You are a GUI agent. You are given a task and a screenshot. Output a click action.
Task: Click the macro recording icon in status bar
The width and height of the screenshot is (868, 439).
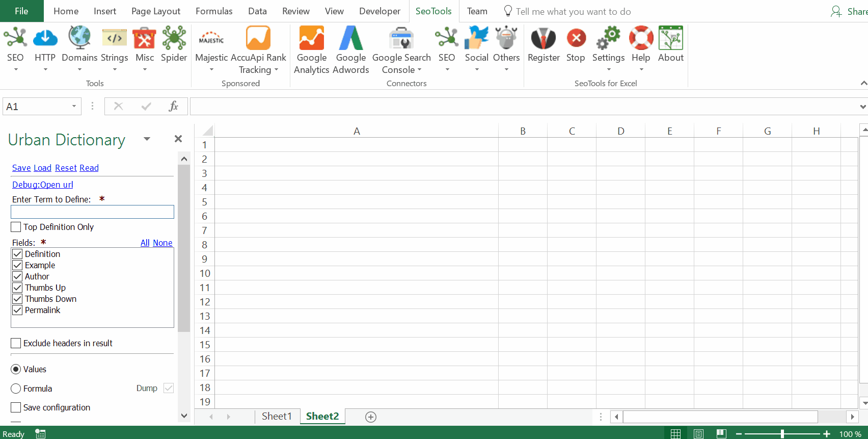coord(40,434)
